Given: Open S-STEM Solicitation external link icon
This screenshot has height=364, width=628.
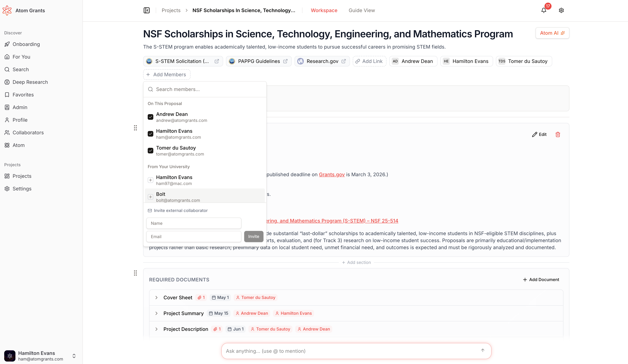Looking at the screenshot, I should coord(217,61).
